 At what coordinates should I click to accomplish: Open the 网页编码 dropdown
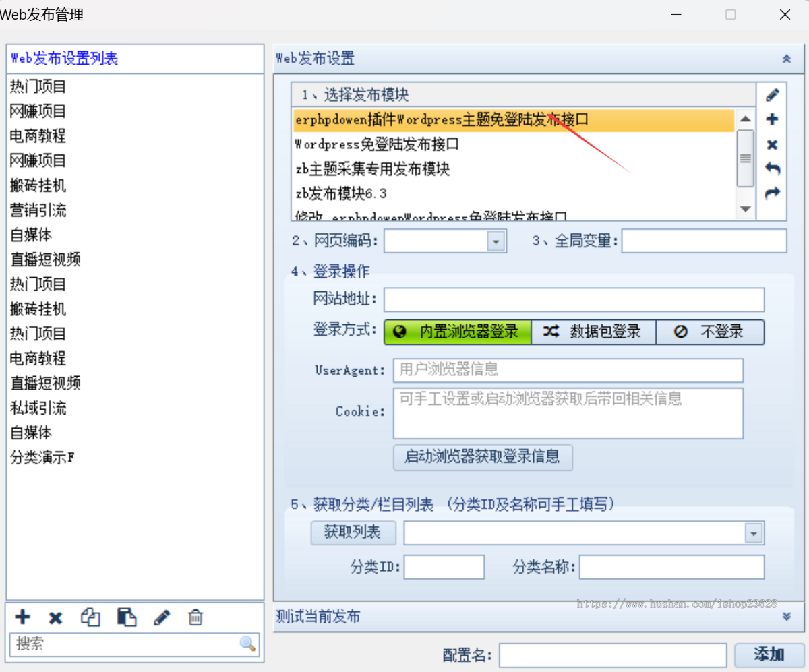click(x=496, y=241)
